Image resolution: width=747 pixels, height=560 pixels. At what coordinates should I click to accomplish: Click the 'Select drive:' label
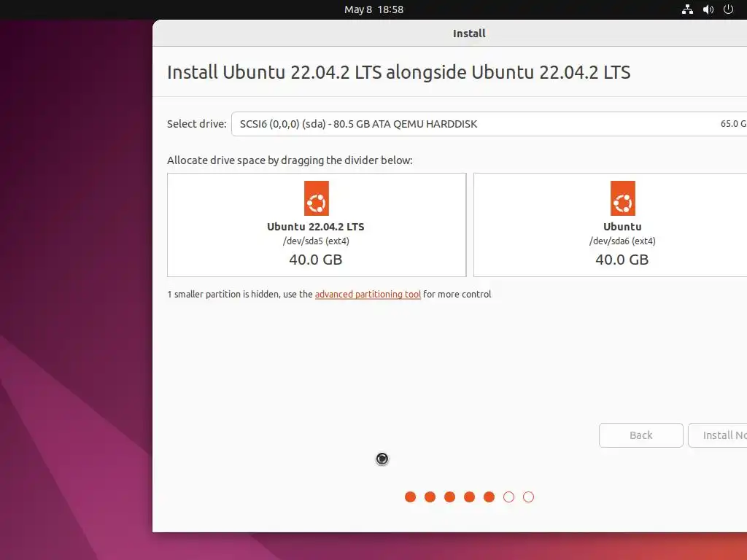(x=197, y=124)
